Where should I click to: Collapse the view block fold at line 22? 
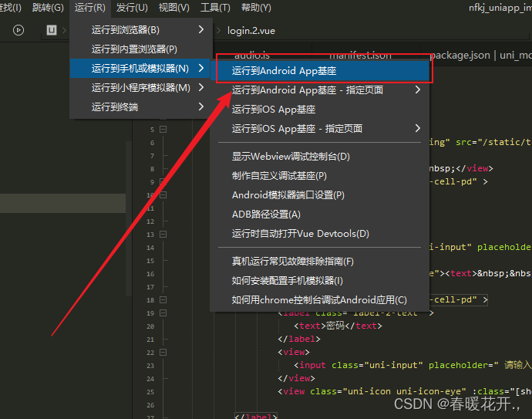[x=163, y=352]
